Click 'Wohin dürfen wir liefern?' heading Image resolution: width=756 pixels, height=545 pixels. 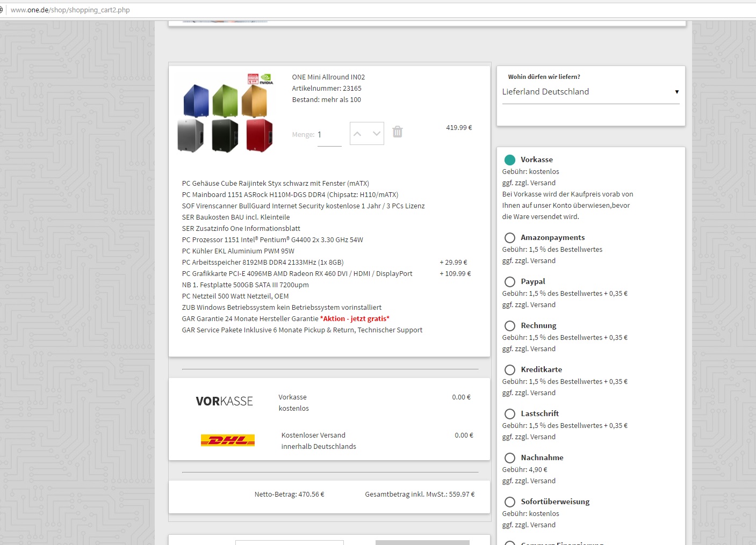point(544,77)
